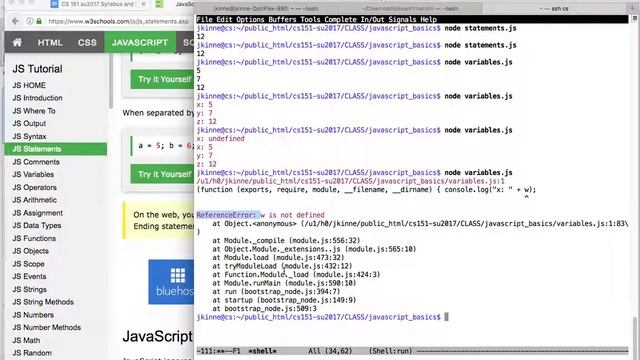Viewport: 640px width, 360px height.
Task: Open JS HOME in the sidebar
Action: [29, 85]
